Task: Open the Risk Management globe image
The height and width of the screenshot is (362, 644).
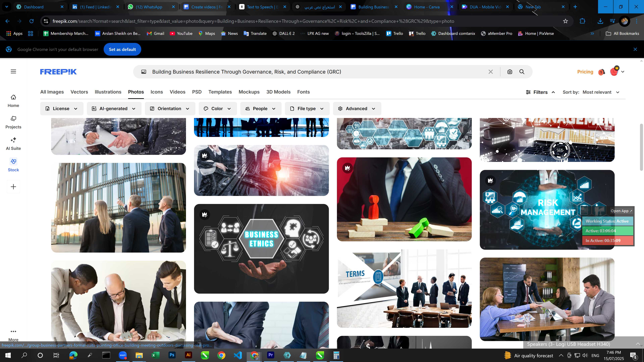Action: (547, 210)
